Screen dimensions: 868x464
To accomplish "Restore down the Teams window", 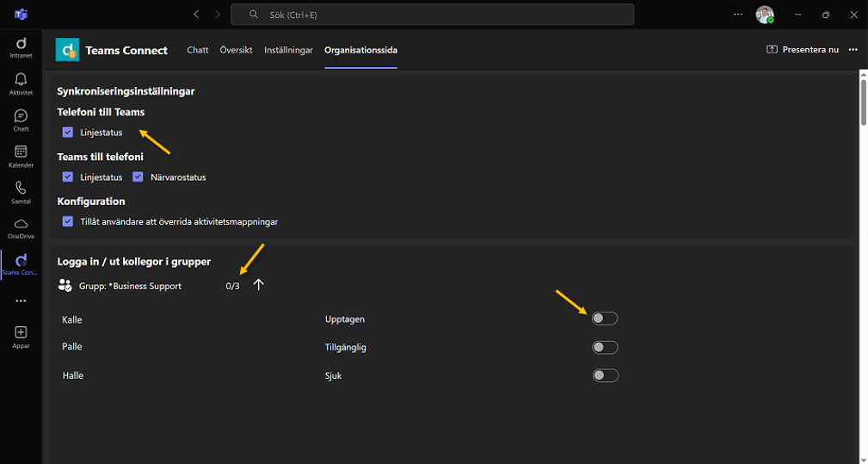I will click(825, 15).
